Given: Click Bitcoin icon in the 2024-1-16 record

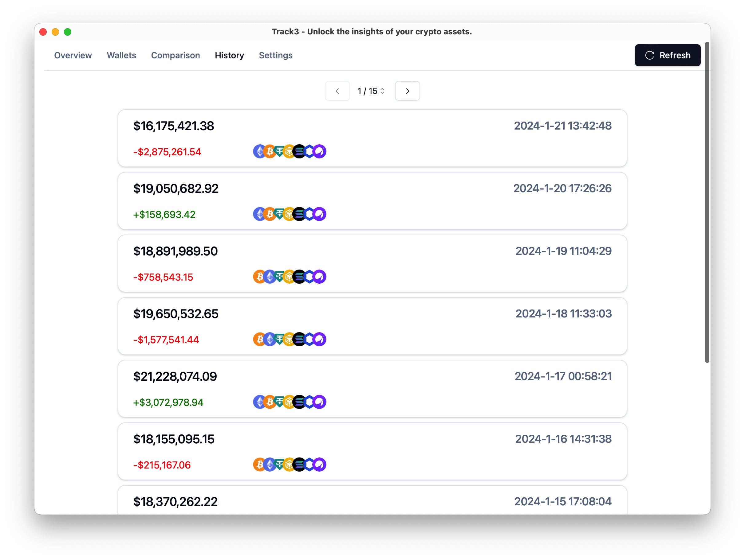Looking at the screenshot, I should [259, 465].
